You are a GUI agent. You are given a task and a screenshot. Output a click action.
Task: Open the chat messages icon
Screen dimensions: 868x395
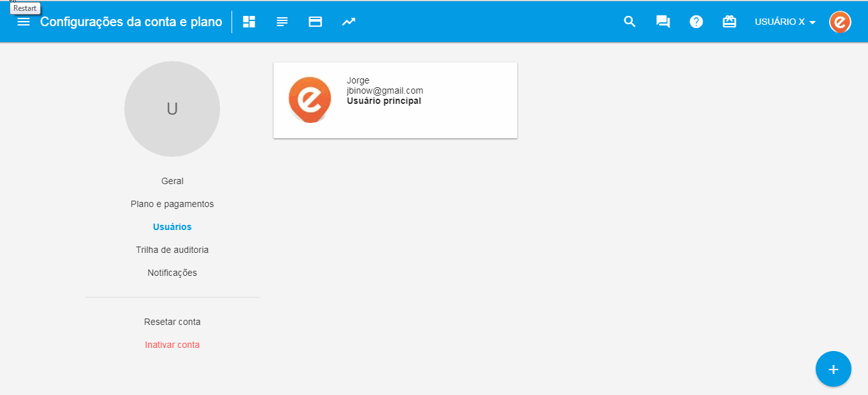pyautogui.click(x=663, y=22)
